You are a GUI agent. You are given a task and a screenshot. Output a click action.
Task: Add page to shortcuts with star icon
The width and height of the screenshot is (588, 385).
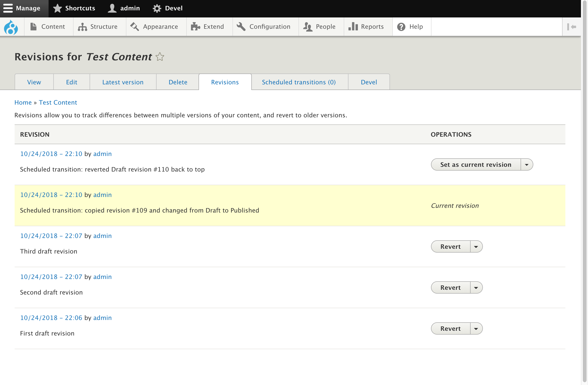click(x=160, y=57)
